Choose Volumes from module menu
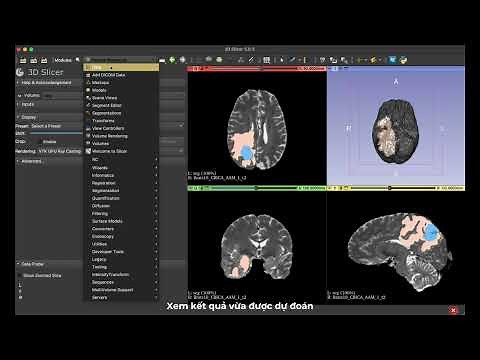 coord(121,144)
